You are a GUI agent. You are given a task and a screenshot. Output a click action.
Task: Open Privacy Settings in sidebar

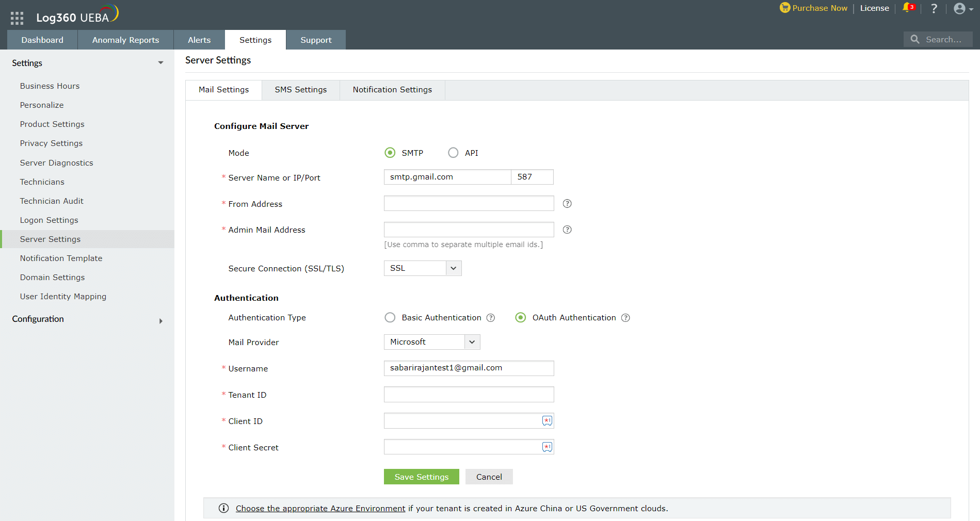(51, 143)
